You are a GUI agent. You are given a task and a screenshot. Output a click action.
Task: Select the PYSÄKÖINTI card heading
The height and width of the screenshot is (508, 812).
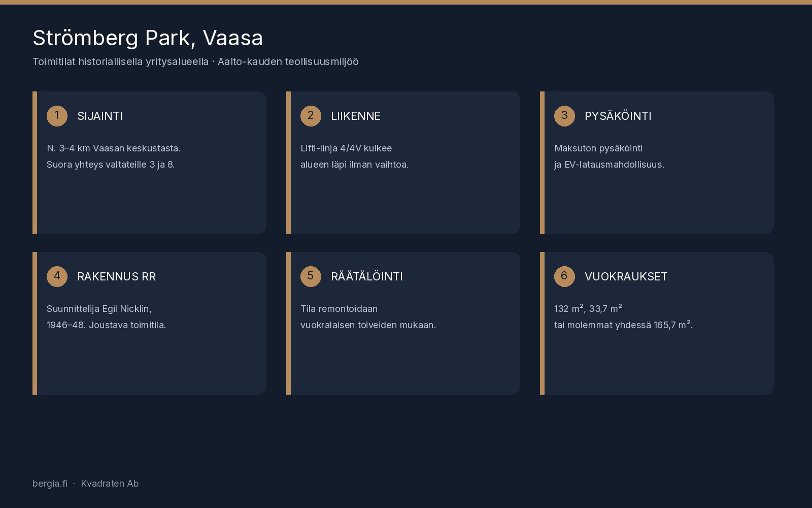(x=618, y=116)
